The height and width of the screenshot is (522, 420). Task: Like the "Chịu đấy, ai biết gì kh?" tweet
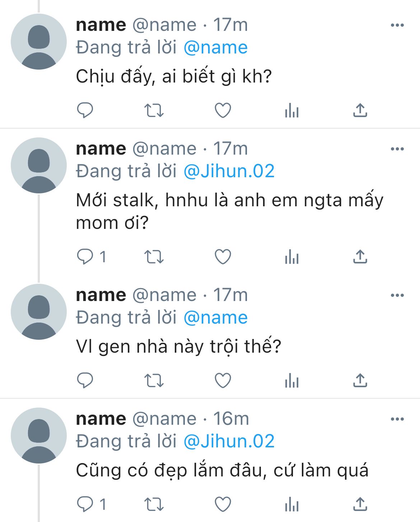[x=223, y=110]
